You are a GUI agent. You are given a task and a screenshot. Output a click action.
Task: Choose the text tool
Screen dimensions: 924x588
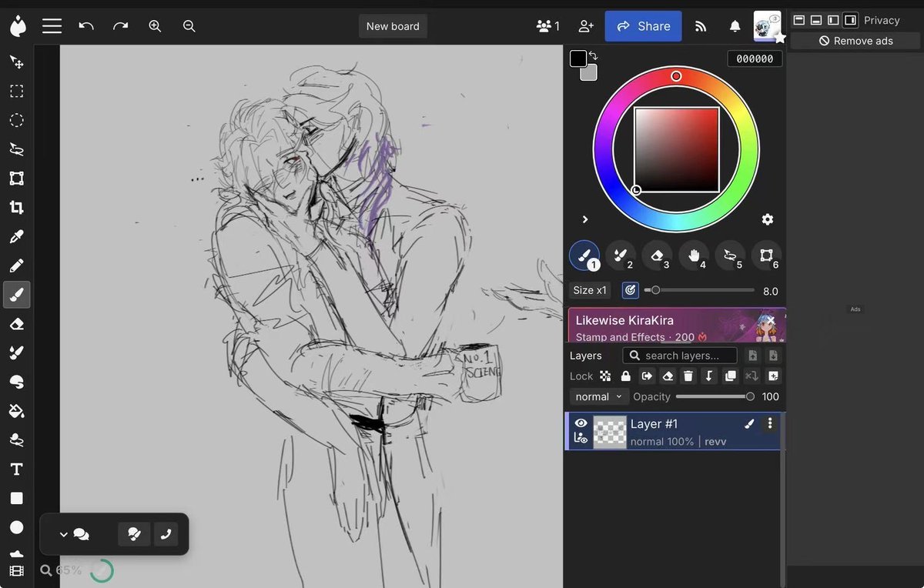click(x=16, y=469)
